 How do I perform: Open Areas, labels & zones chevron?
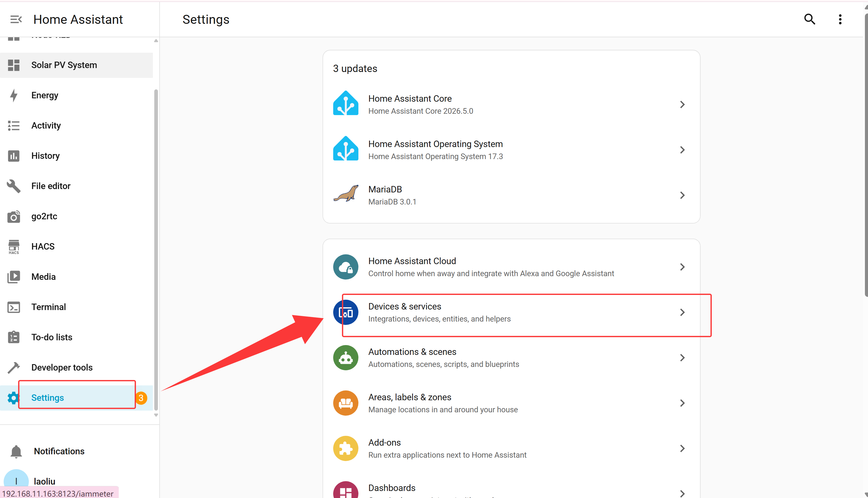tap(682, 403)
